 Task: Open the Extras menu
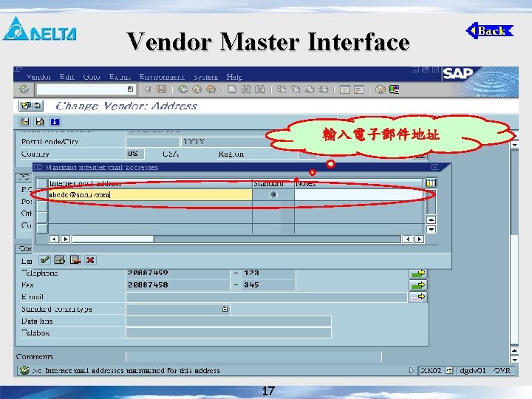coord(120,77)
